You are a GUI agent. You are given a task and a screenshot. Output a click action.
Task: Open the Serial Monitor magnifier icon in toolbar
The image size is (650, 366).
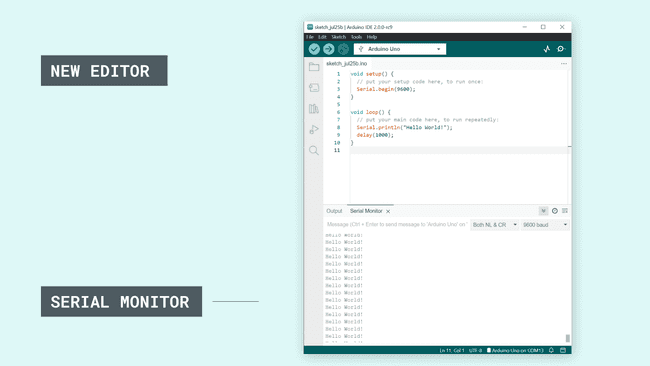point(561,49)
